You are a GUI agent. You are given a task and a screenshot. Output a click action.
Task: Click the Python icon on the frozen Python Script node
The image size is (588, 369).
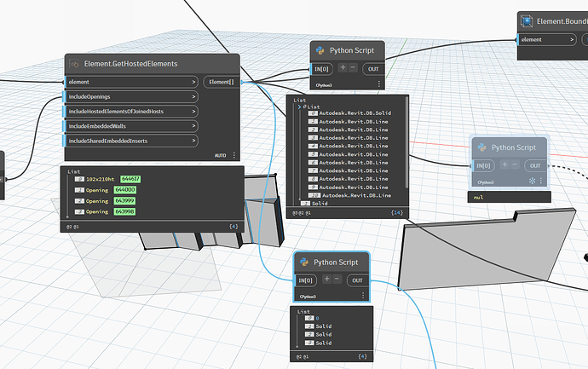click(481, 147)
